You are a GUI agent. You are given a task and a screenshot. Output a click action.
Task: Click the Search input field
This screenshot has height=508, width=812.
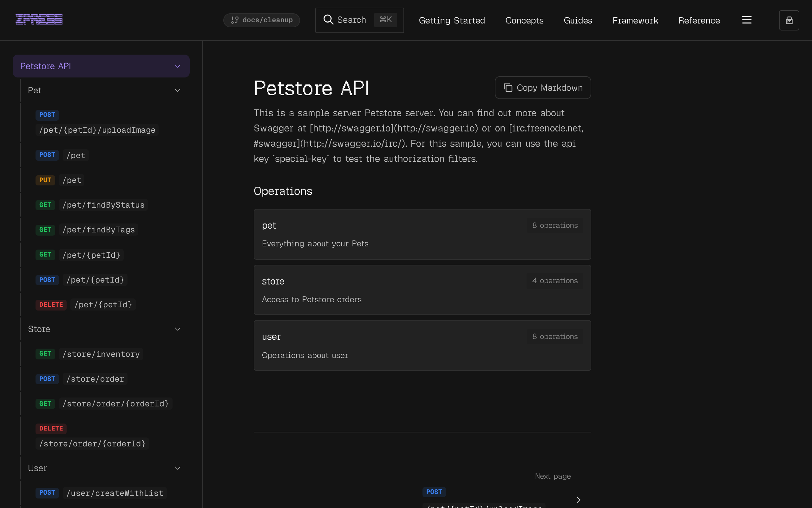click(359, 20)
